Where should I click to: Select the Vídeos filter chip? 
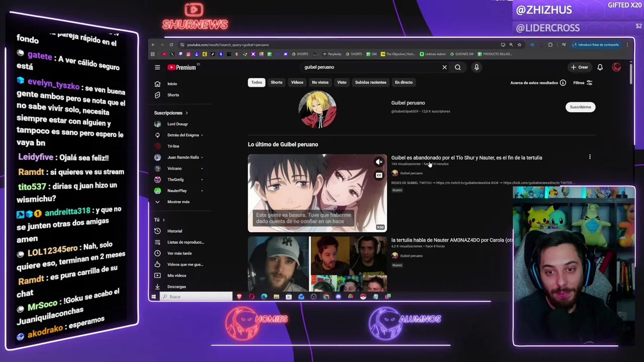coord(297,82)
